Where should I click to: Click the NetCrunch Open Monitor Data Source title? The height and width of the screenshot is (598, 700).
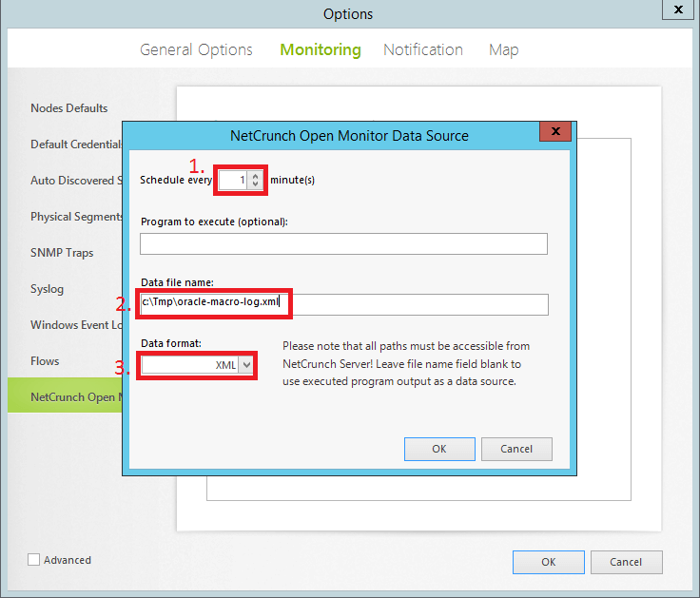tap(349, 136)
